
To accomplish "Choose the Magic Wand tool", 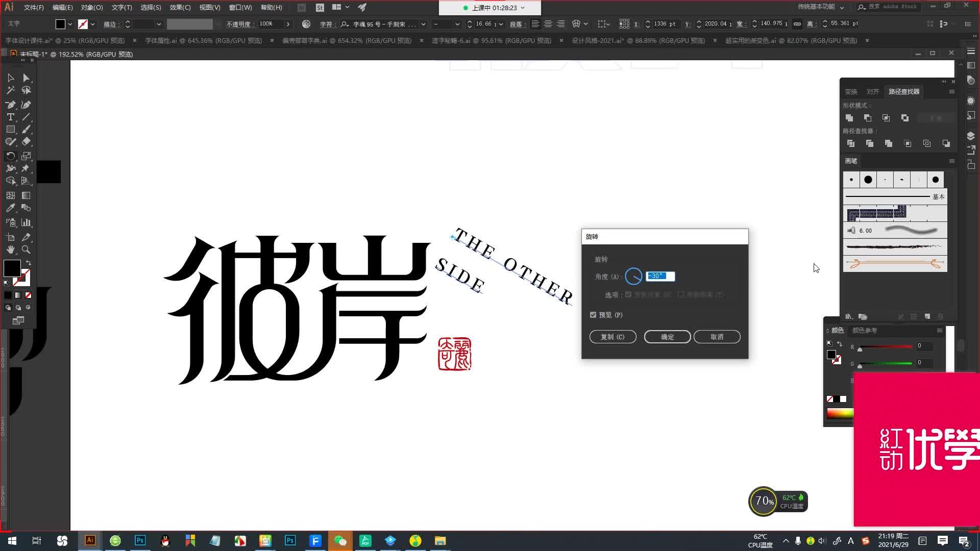I will point(10,90).
